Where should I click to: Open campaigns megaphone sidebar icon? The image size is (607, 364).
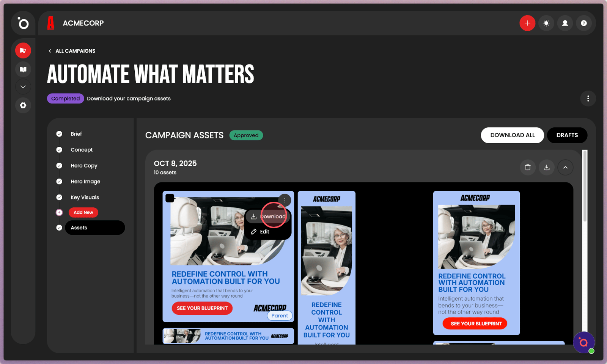[23, 50]
